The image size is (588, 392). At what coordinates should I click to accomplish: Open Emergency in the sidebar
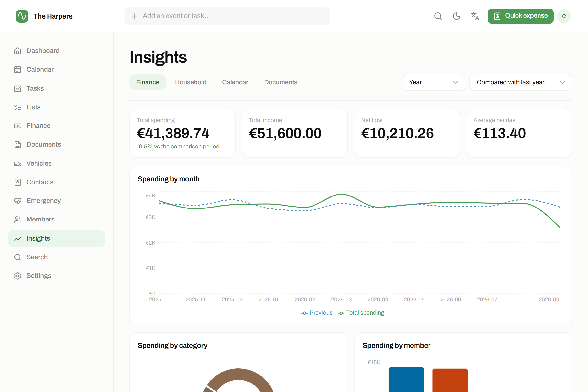57,201
